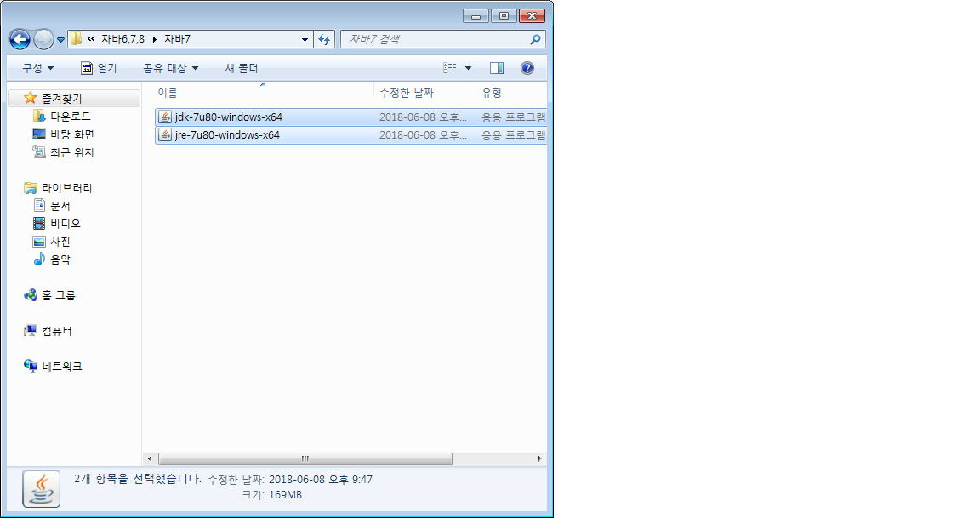Click the 사진 picture icon
Image resolution: width=980 pixels, height=518 pixels.
coord(39,242)
